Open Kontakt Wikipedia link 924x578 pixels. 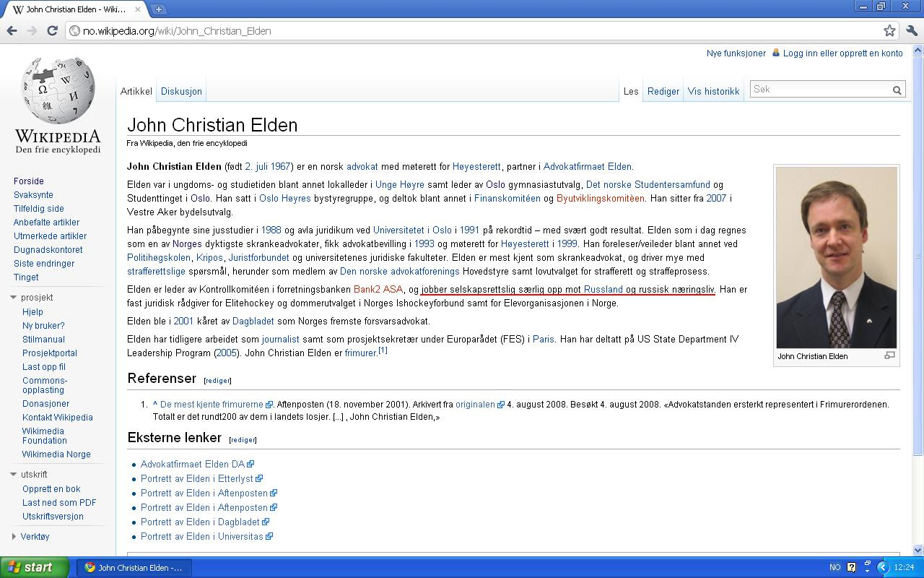tap(58, 418)
